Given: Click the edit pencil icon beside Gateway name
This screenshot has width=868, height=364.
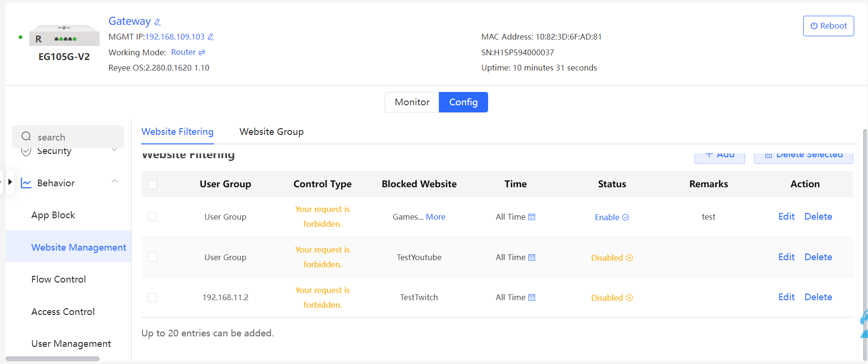Looking at the screenshot, I should coord(158,22).
